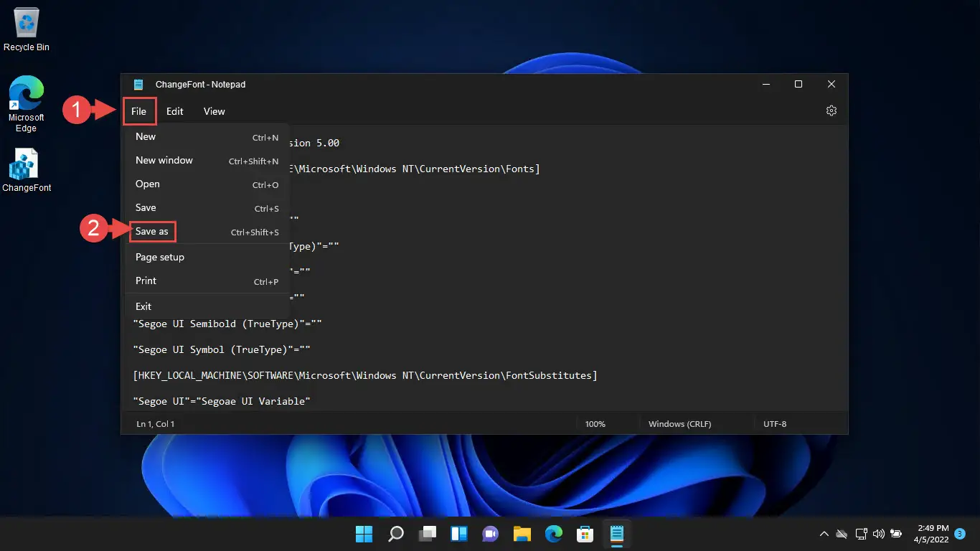The image size is (980, 551).
Task: Choose Print from File menu
Action: tap(207, 281)
